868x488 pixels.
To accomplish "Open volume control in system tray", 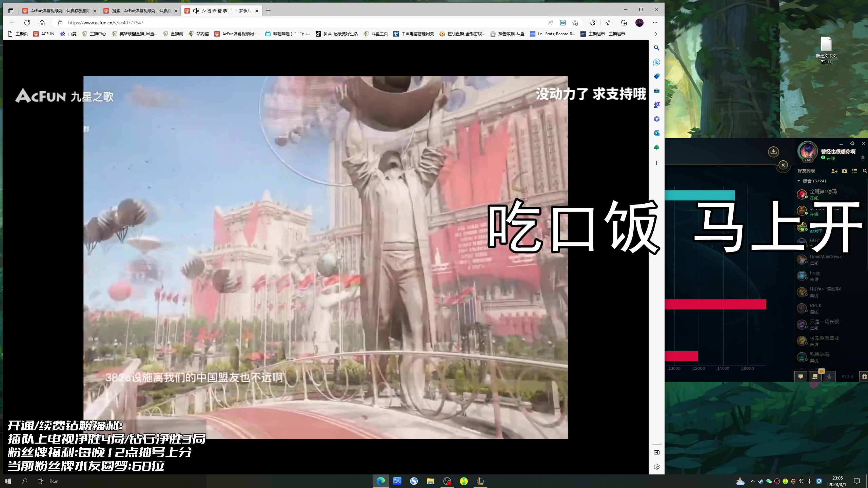I will click(801, 481).
